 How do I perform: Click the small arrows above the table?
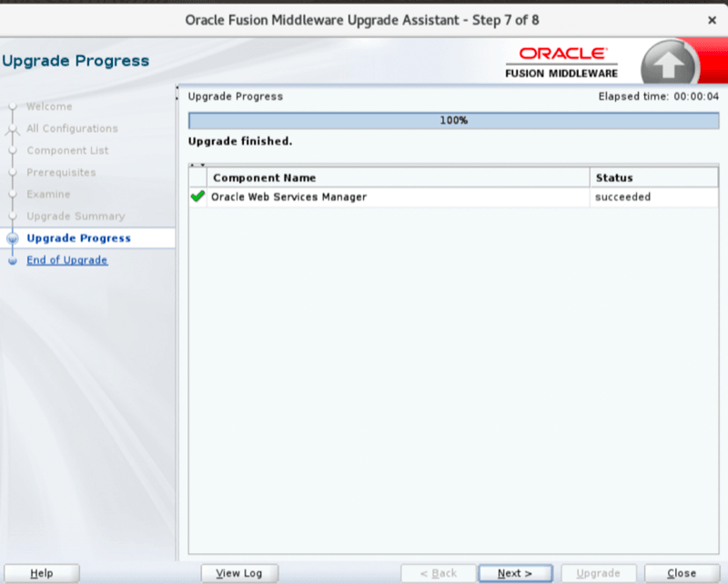tap(197, 165)
